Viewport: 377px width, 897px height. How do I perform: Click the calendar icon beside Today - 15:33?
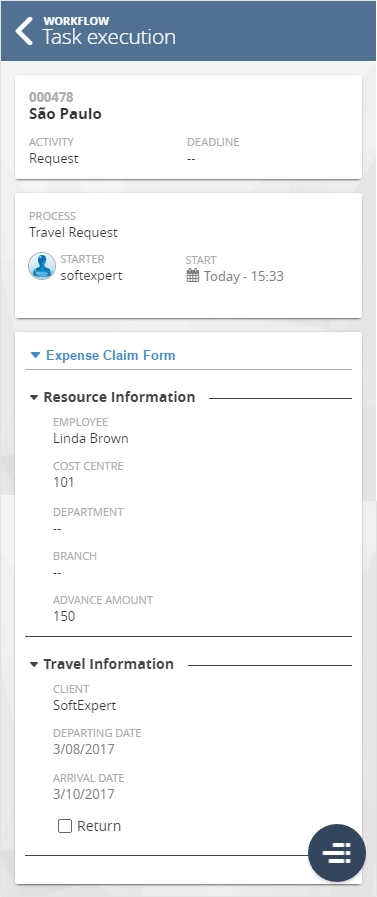click(192, 276)
